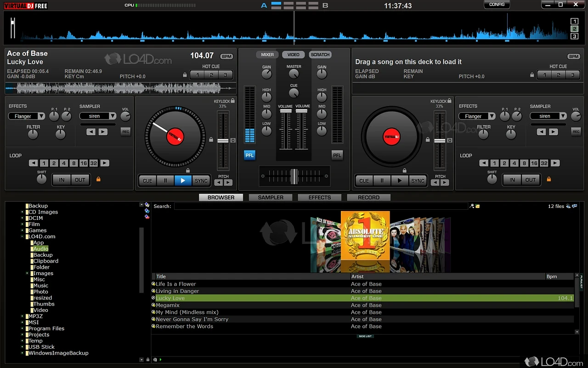Play the left deck track
The height and width of the screenshot is (368, 588).
point(183,181)
